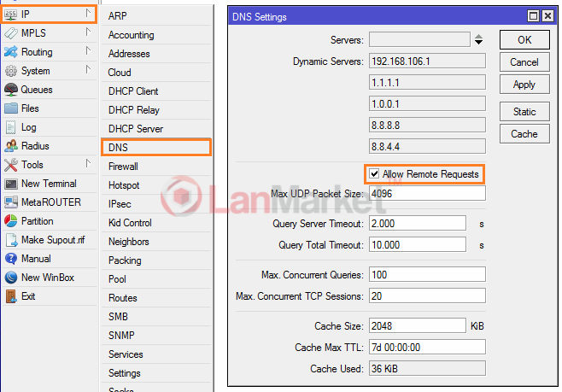
Task: Click the Manual help icon
Action: click(x=11, y=259)
